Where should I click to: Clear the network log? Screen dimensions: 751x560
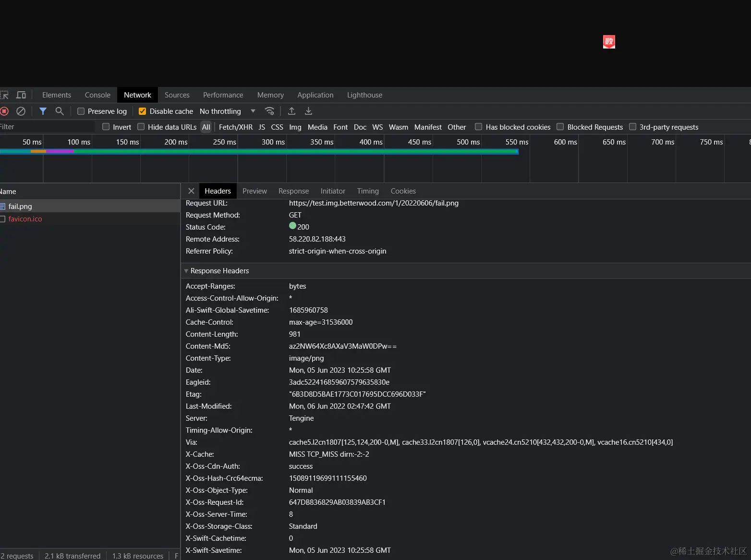[x=21, y=111]
